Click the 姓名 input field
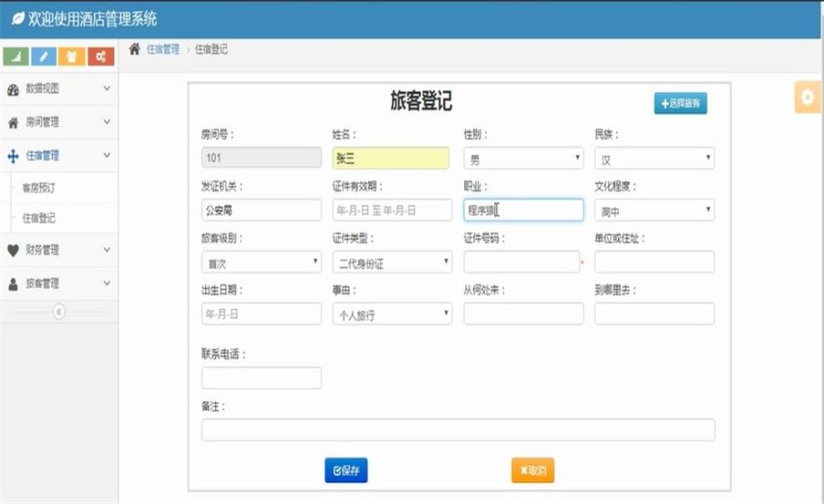This screenshot has width=824, height=504. tap(391, 158)
